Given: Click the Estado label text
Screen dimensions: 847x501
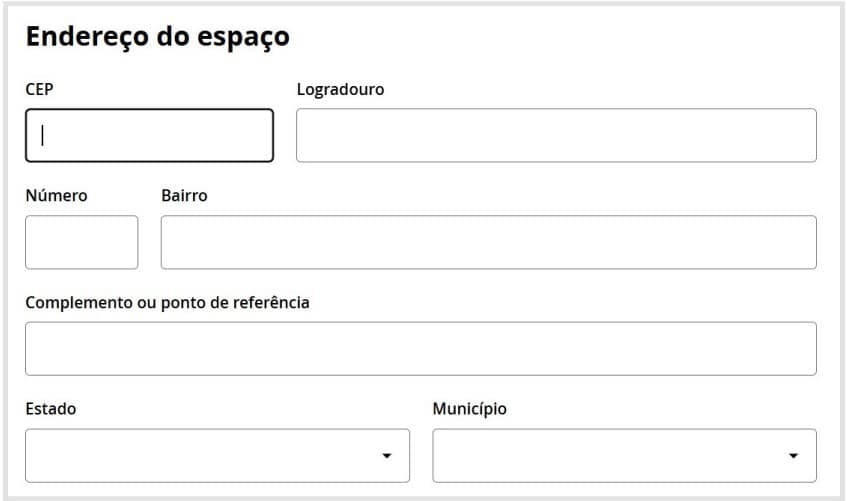Looking at the screenshot, I should point(50,409).
